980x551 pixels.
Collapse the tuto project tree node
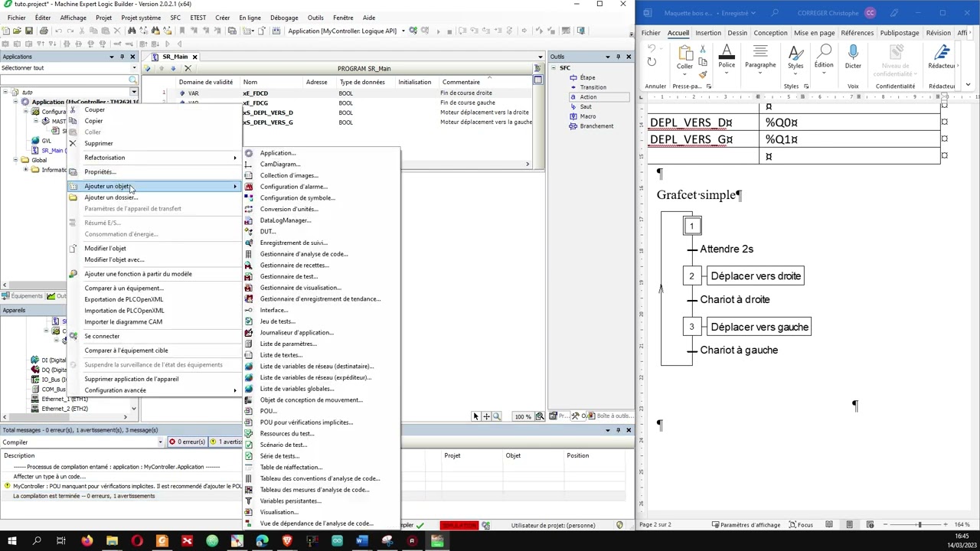tap(5, 93)
